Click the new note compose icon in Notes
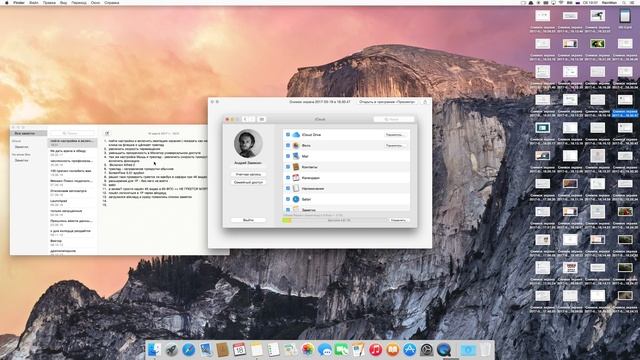640x360 pixels. [107, 133]
